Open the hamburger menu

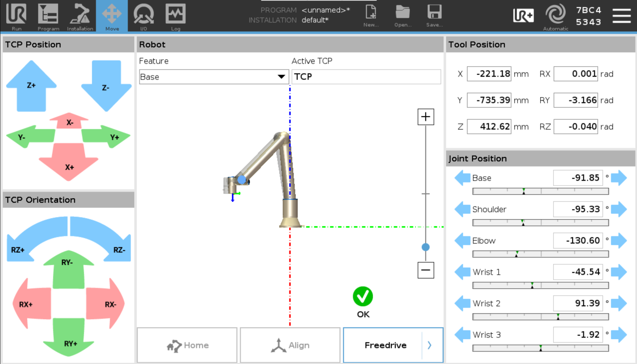click(x=621, y=15)
